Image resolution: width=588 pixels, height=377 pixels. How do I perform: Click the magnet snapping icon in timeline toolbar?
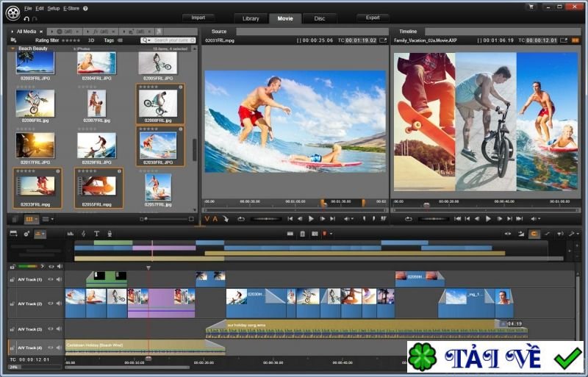click(x=534, y=234)
